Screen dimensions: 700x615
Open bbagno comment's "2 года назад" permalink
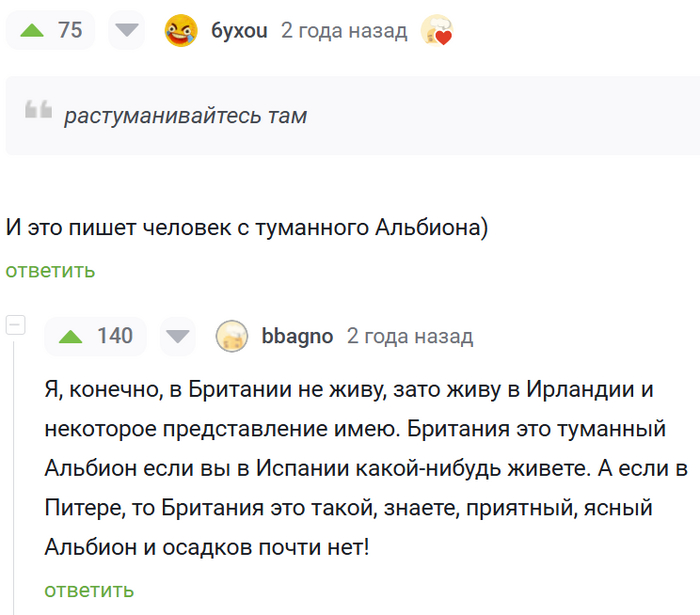(410, 336)
